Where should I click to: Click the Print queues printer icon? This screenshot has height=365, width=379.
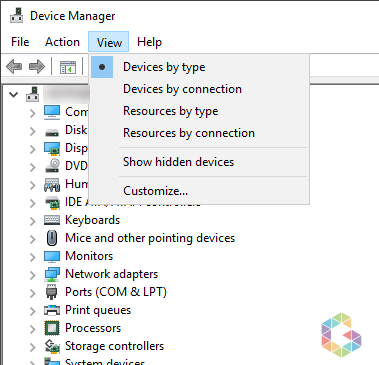(52, 310)
